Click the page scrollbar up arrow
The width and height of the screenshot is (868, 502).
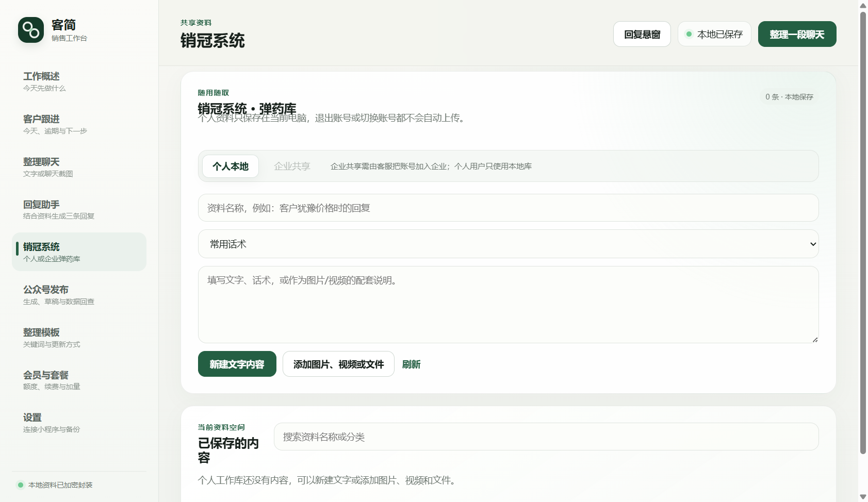point(863,5)
